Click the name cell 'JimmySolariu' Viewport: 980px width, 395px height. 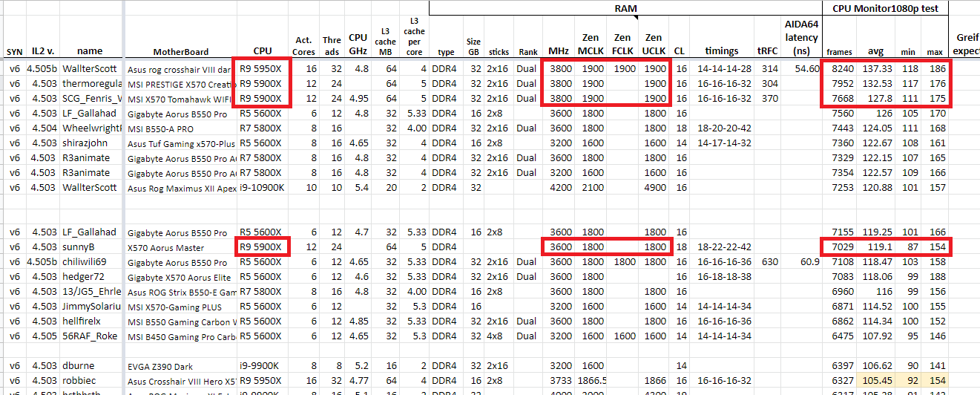click(x=92, y=306)
